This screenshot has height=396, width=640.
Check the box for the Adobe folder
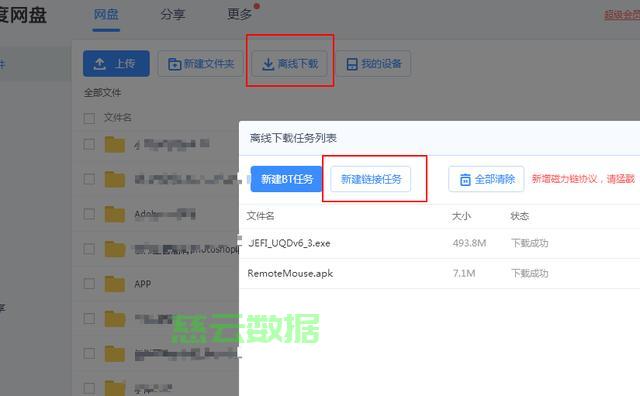[89, 214]
